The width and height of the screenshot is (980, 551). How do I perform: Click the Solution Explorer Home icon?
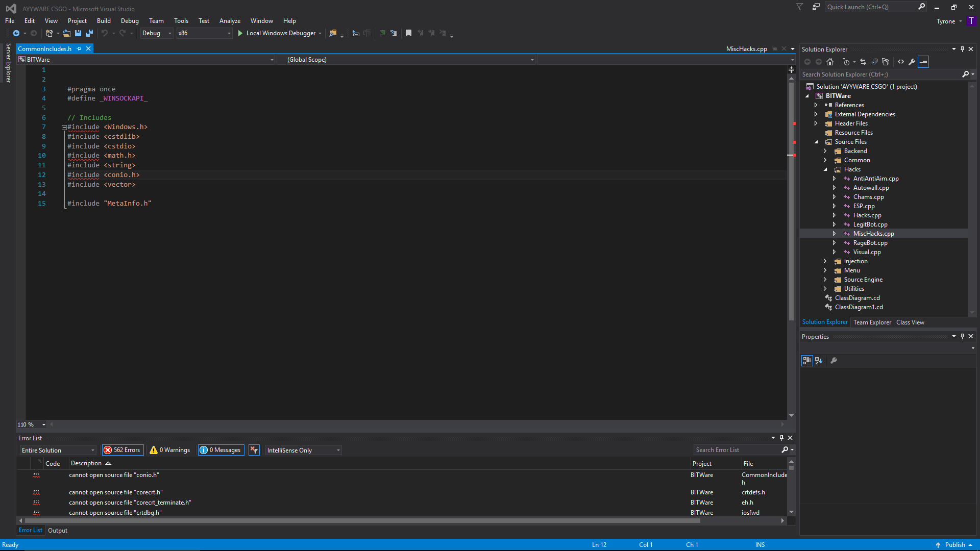click(x=830, y=62)
